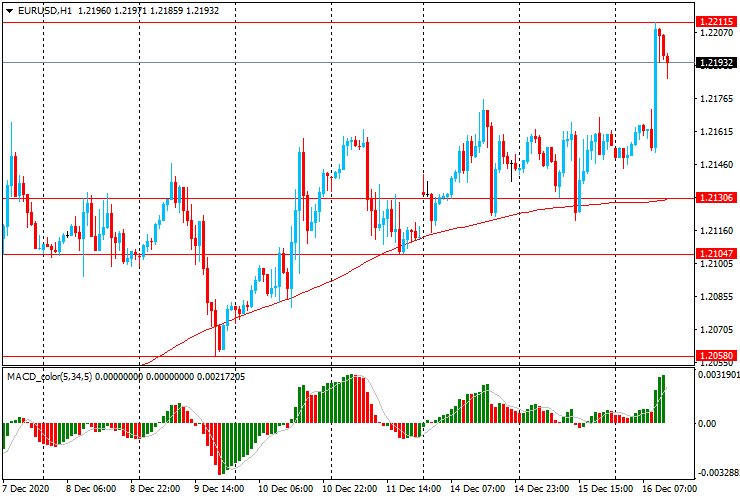Screen dimensions: 740x500
Task: Click the 15 Dec 15:00 time label
Action: coord(606,488)
